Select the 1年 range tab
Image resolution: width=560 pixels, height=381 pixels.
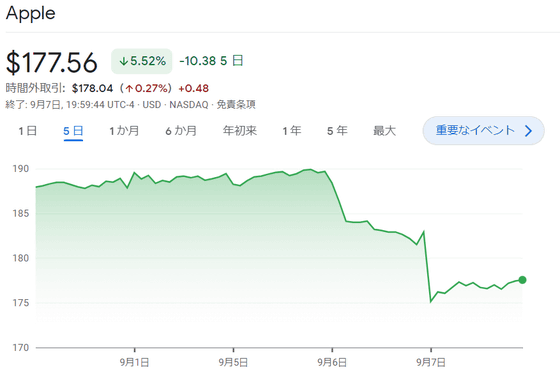(x=292, y=131)
